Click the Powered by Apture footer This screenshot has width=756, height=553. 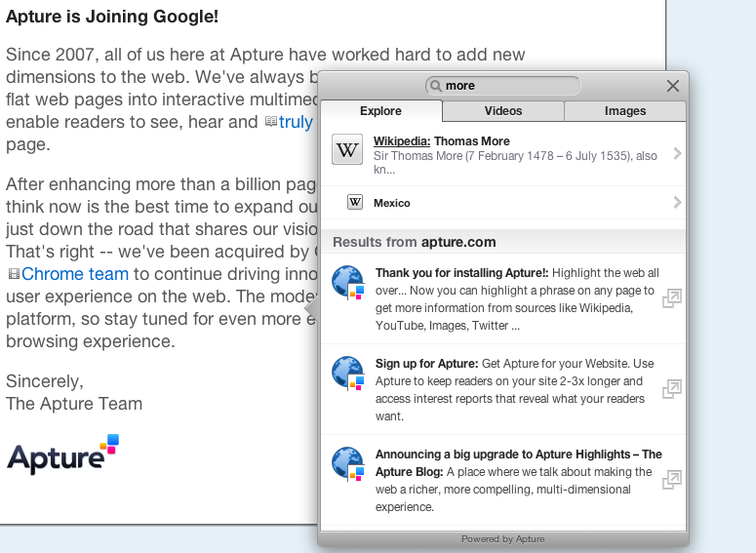[x=502, y=538]
